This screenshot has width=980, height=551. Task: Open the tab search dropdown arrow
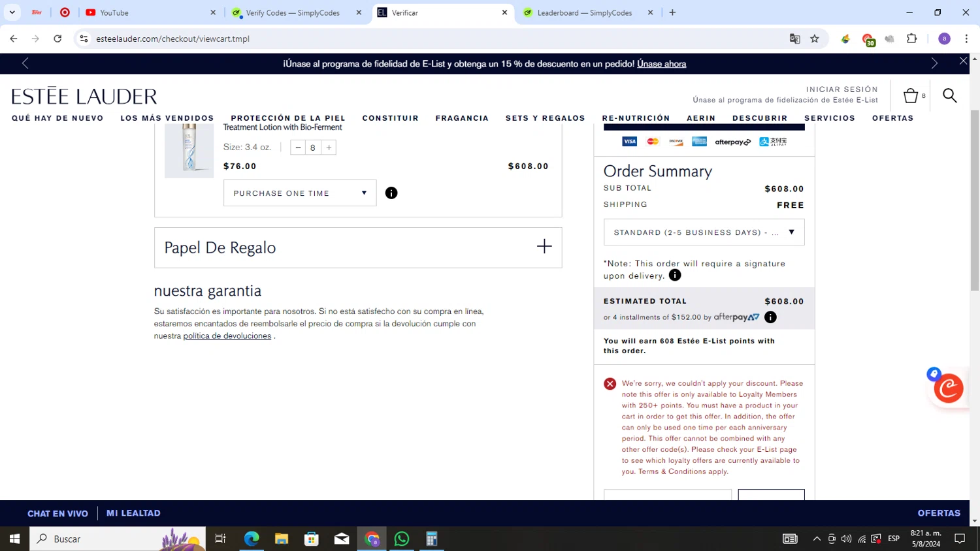point(12,12)
